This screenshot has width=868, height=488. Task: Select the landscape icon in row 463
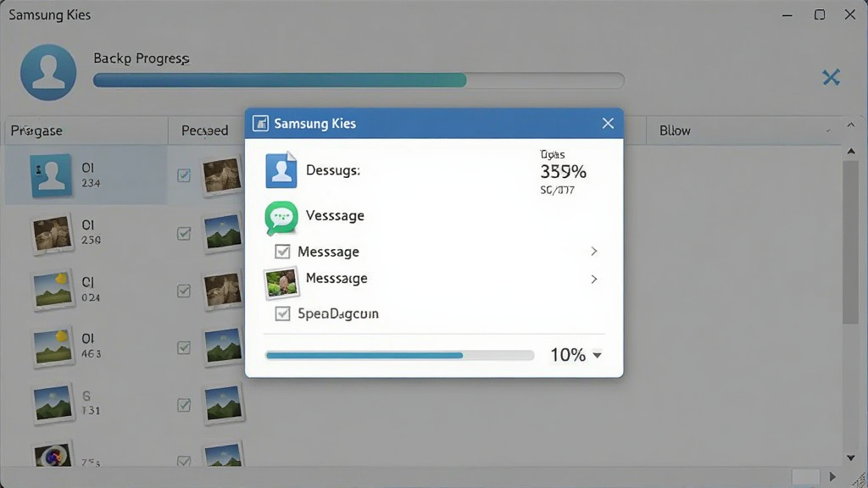[x=53, y=347]
